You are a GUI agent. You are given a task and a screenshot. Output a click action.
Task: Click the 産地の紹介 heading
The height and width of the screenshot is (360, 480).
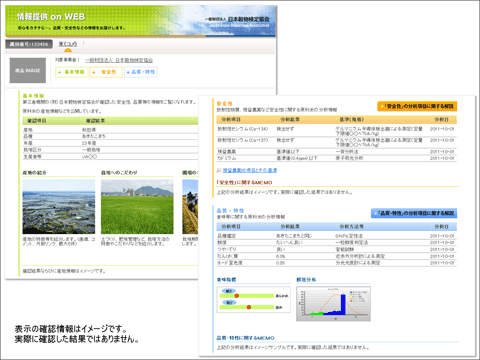[35, 173]
